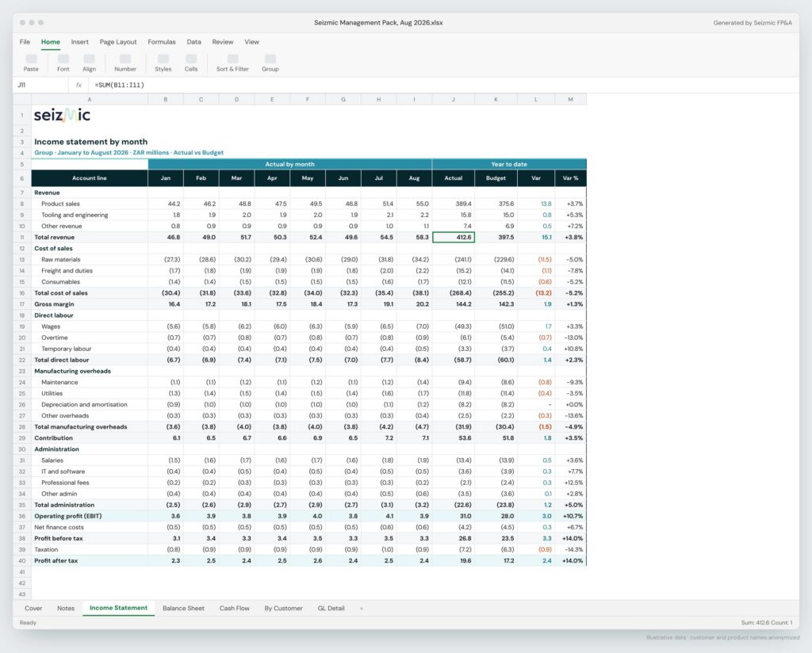Select row 40 header
The width and height of the screenshot is (812, 653).
point(22,561)
